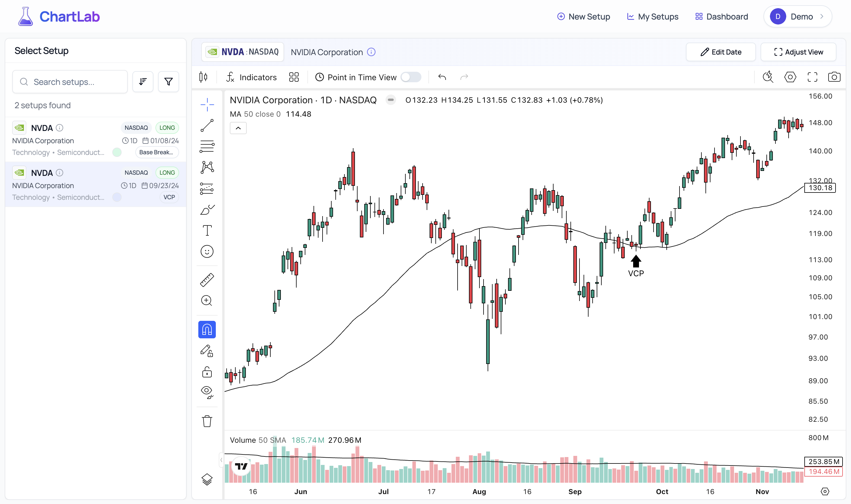
Task: Take a chart snapshot with camera icon
Action: click(x=834, y=77)
